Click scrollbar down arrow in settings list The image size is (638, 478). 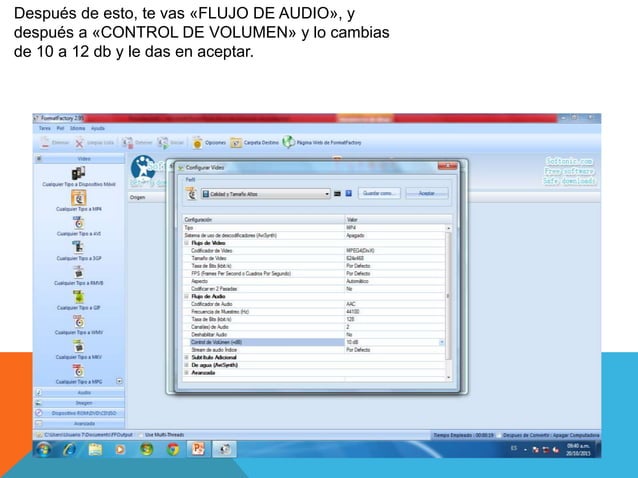click(449, 378)
